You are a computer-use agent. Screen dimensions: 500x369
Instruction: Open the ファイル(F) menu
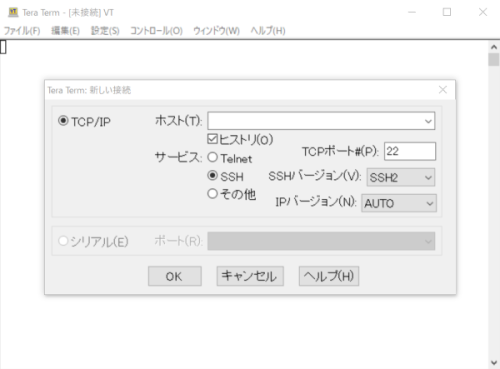click(22, 31)
